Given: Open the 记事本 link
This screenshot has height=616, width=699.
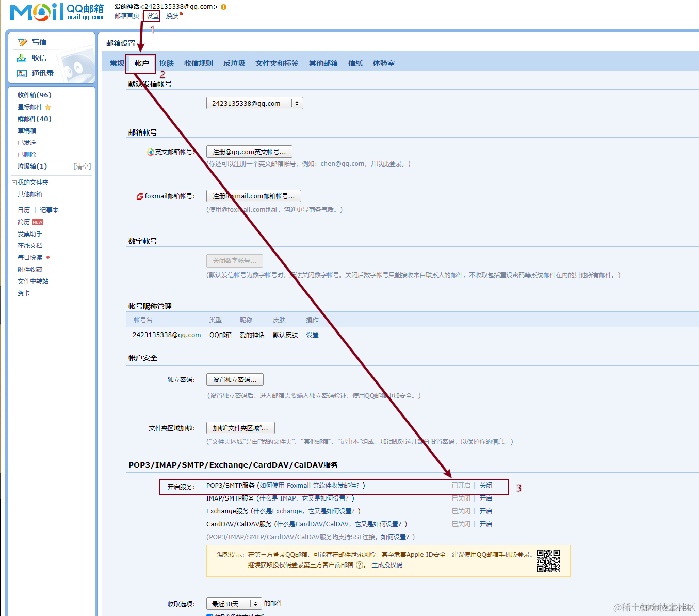Looking at the screenshot, I should click(x=49, y=210).
